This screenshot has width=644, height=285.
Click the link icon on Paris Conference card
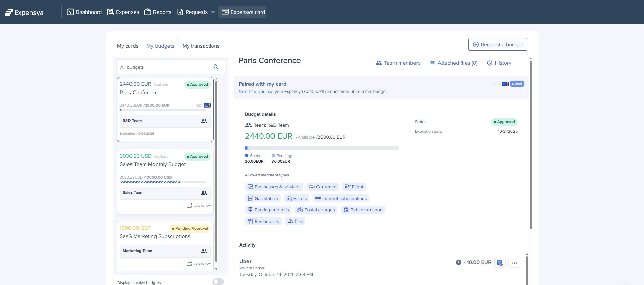[x=199, y=105]
